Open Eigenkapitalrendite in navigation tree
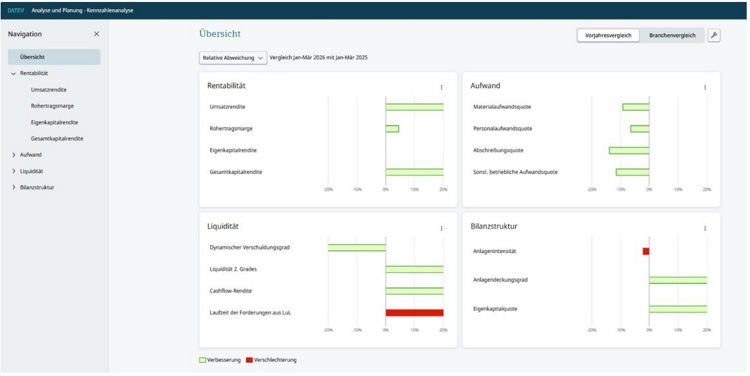This screenshot has width=750, height=376. pos(54,122)
